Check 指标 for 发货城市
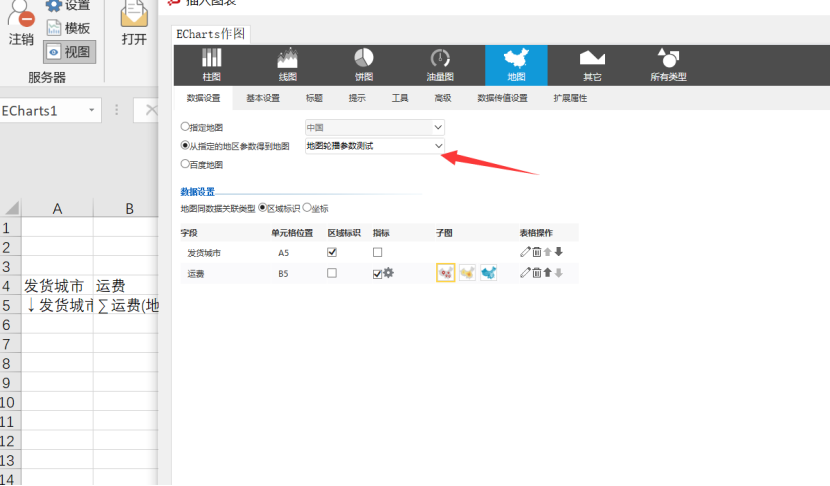The width and height of the screenshot is (830, 486). (x=377, y=252)
